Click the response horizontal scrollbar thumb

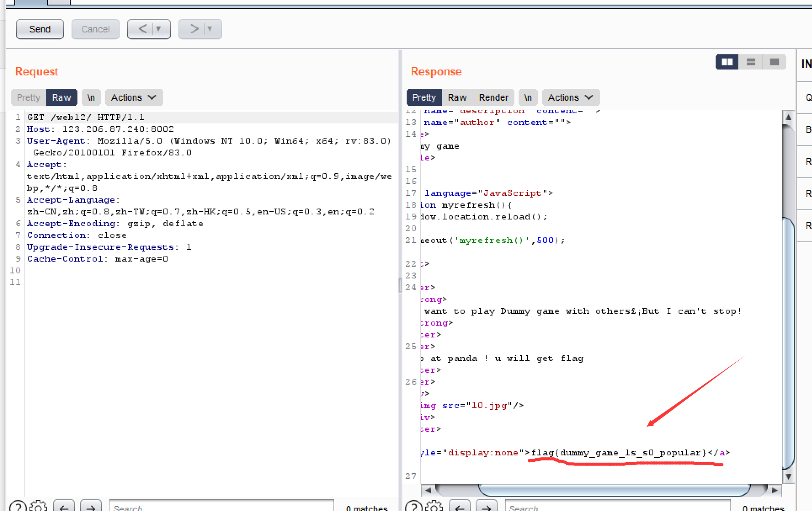(x=615, y=490)
